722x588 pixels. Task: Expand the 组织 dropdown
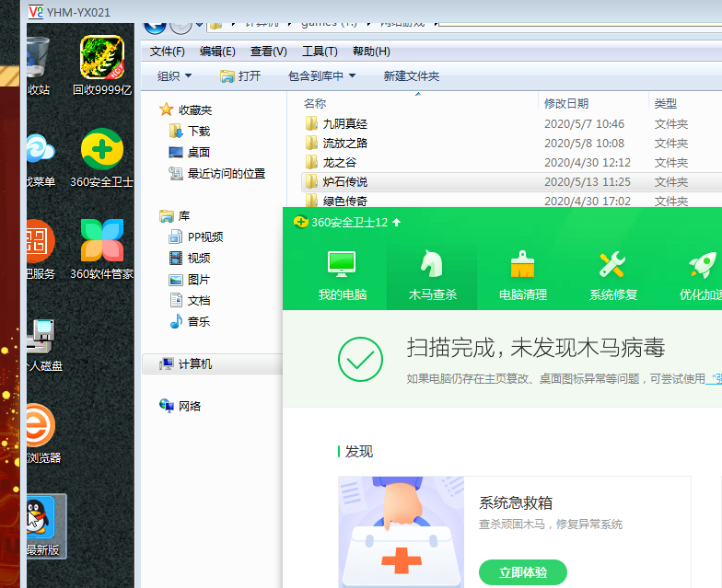pyautogui.click(x=174, y=75)
